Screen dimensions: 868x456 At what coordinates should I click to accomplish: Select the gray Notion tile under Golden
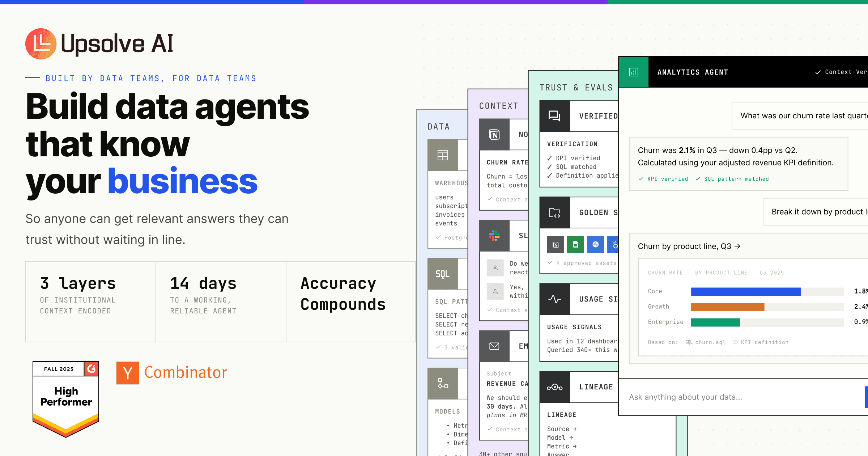click(x=556, y=245)
